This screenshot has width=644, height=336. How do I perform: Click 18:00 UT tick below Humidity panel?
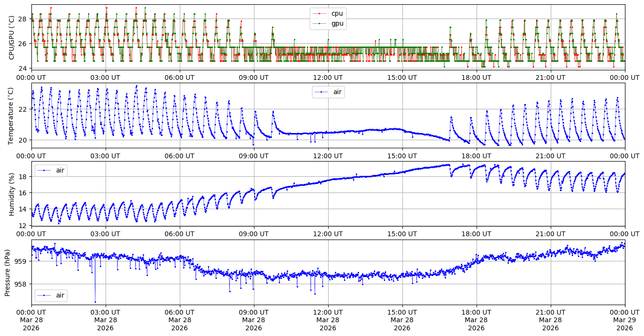(x=476, y=234)
